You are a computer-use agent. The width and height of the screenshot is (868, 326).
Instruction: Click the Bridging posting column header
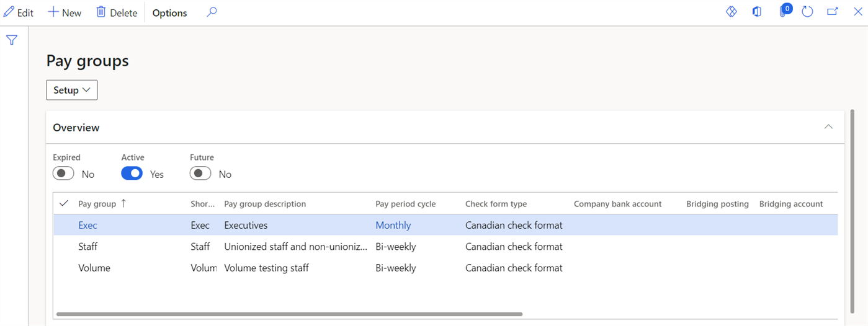click(717, 204)
